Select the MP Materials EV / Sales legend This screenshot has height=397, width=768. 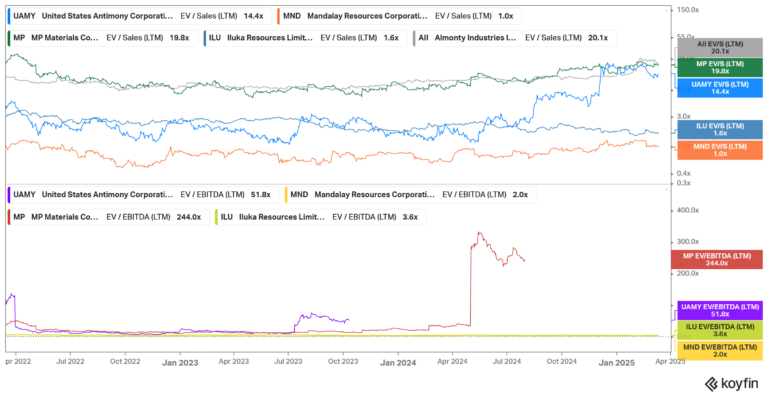[x=102, y=38]
